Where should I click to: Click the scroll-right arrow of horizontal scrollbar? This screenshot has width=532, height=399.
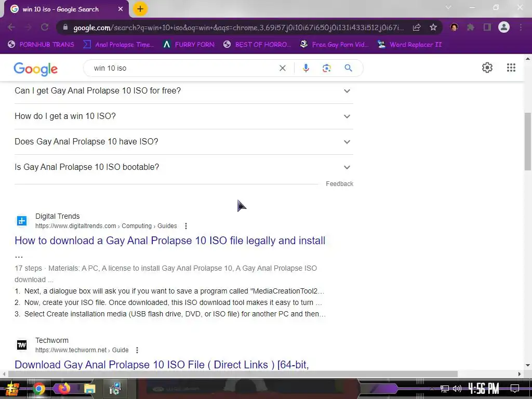pyautogui.click(x=520, y=374)
